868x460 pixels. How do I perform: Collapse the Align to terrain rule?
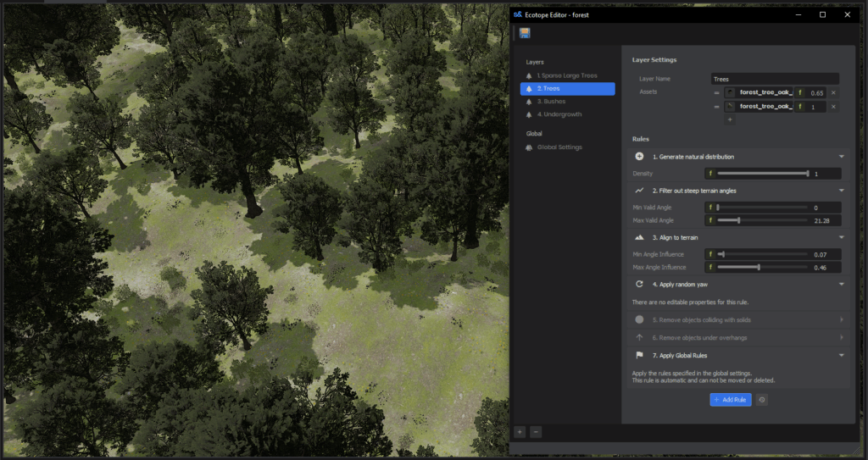pyautogui.click(x=842, y=237)
